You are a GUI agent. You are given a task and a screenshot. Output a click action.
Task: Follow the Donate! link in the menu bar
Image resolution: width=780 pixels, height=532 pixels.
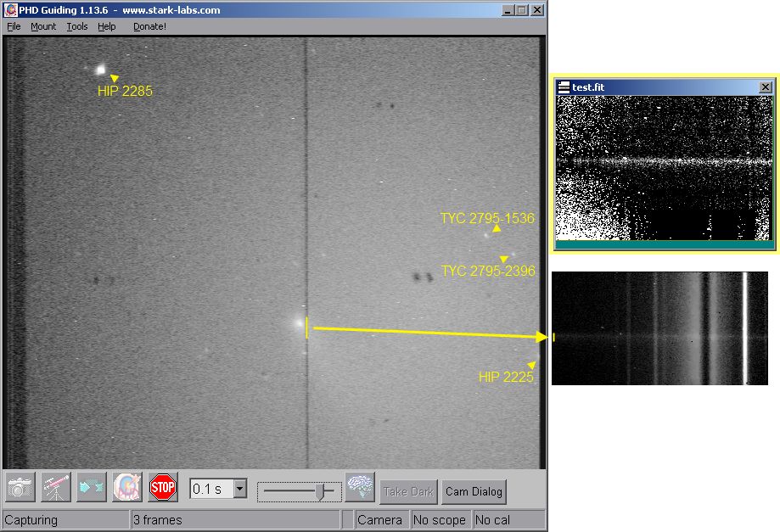point(149,26)
